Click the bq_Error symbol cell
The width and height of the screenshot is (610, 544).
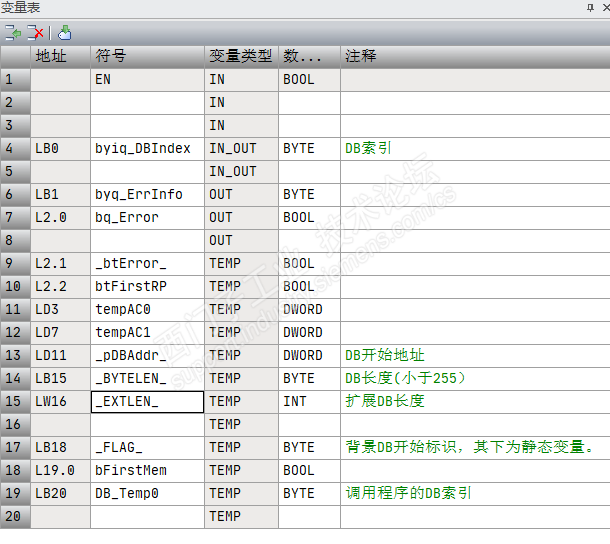click(x=147, y=218)
